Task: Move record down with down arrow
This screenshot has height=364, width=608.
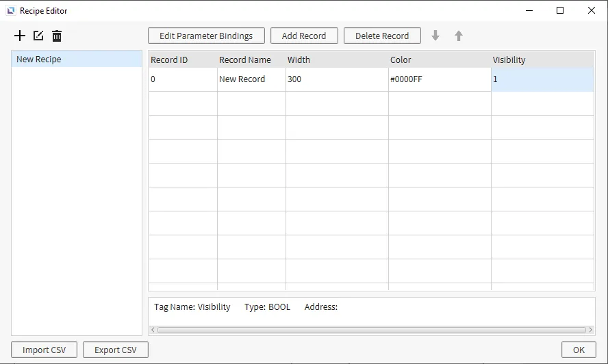Action: point(435,36)
